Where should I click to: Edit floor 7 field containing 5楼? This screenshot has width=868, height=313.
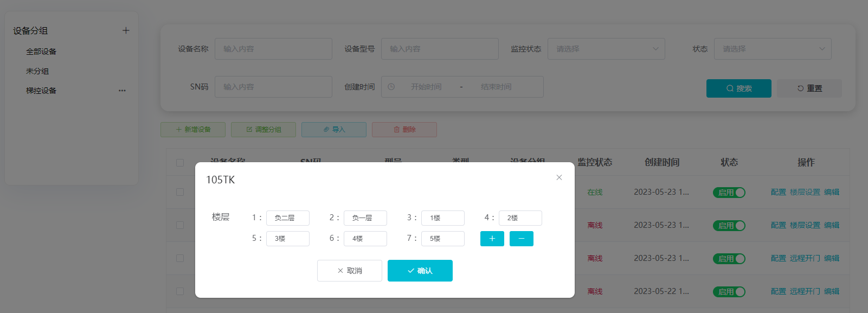pos(443,239)
